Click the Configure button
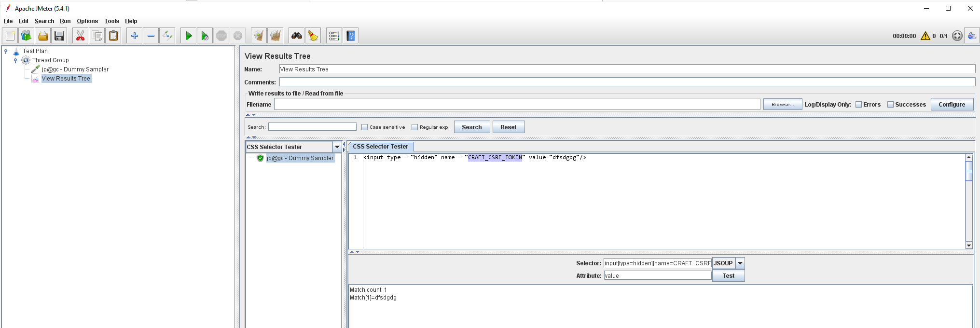 (952, 105)
